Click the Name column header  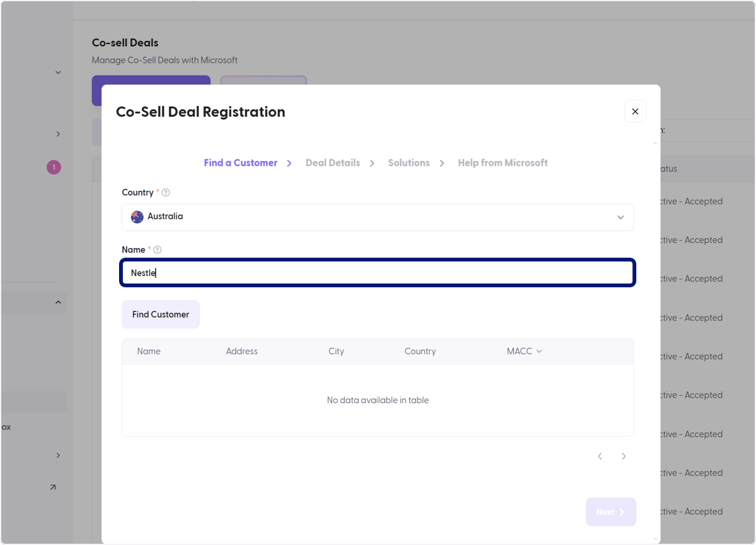[149, 352]
